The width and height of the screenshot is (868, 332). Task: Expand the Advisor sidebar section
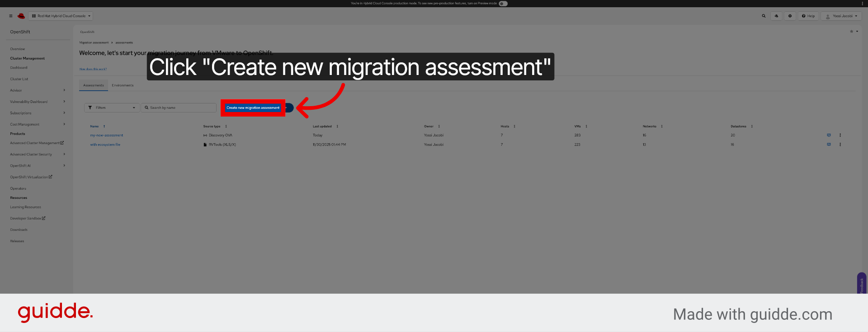38,90
